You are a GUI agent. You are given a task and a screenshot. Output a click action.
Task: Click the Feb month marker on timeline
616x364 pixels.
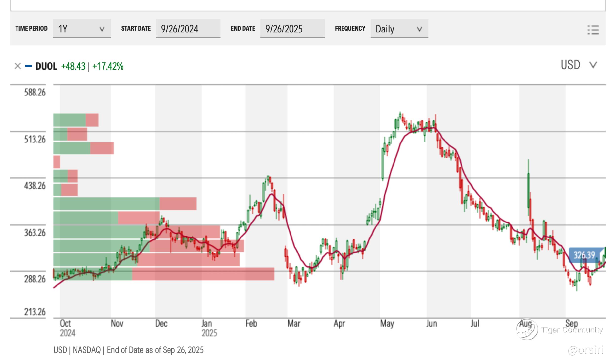point(251,323)
